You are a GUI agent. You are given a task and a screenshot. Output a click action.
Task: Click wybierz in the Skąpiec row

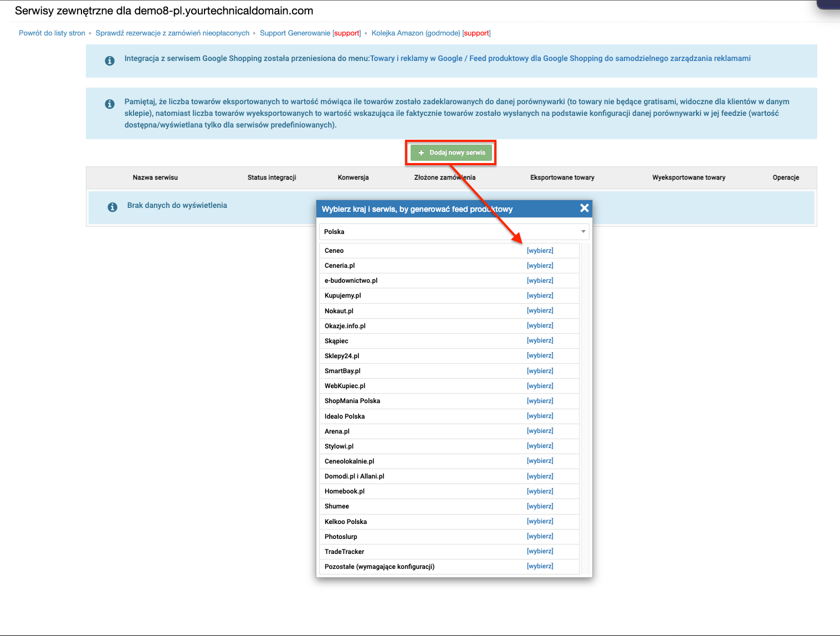pyautogui.click(x=540, y=340)
